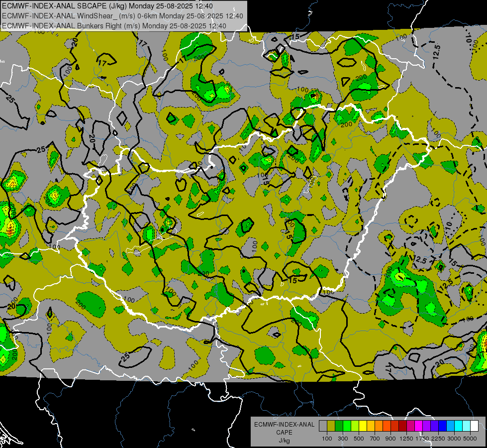Click the legend value 700
The image size is (487, 448).
click(375, 439)
